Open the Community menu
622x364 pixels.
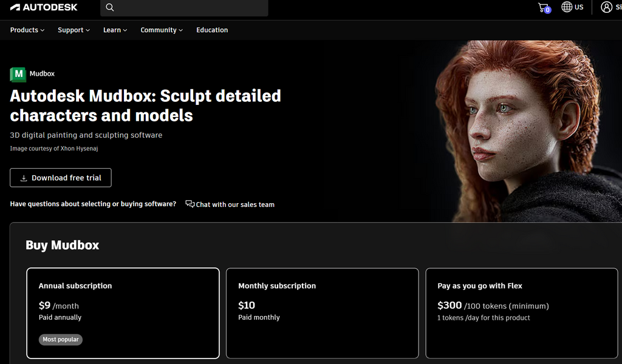[x=161, y=30]
